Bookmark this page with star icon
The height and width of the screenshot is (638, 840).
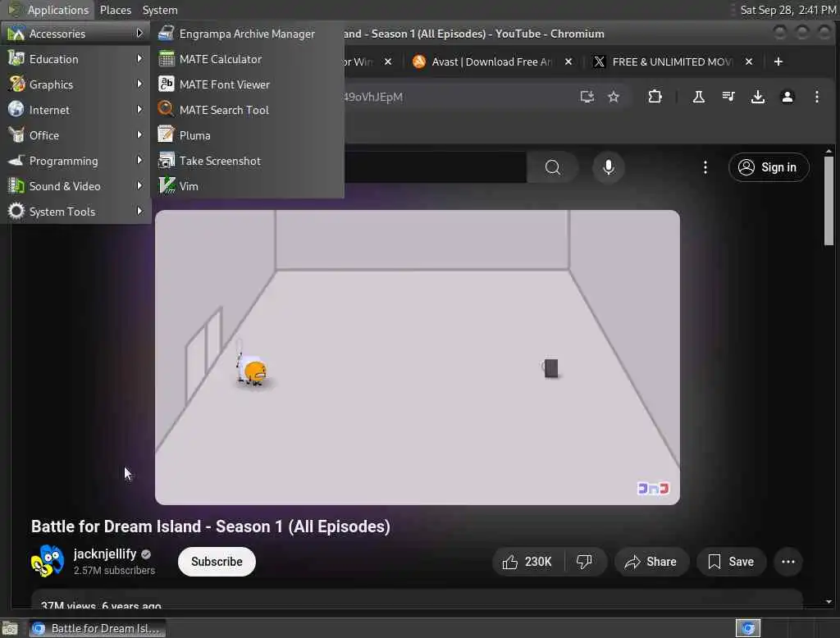[614, 97]
